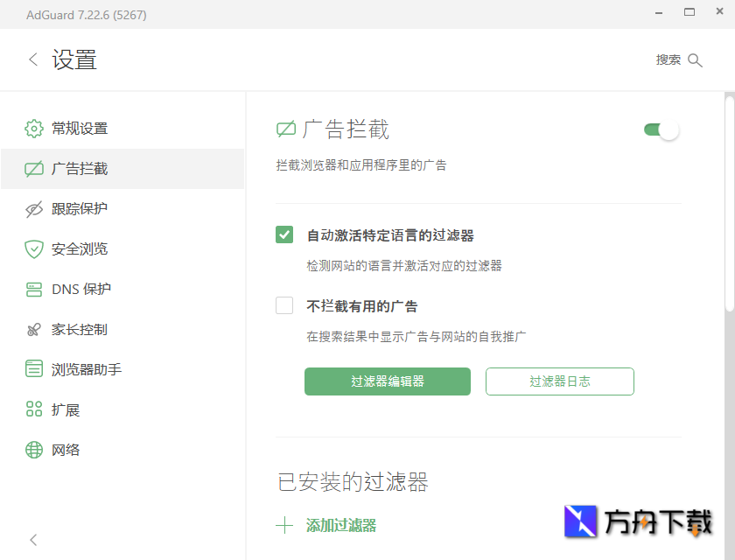Click the 家长控制 scissors icon
Viewport: 735px width, 560px height.
[33, 329]
